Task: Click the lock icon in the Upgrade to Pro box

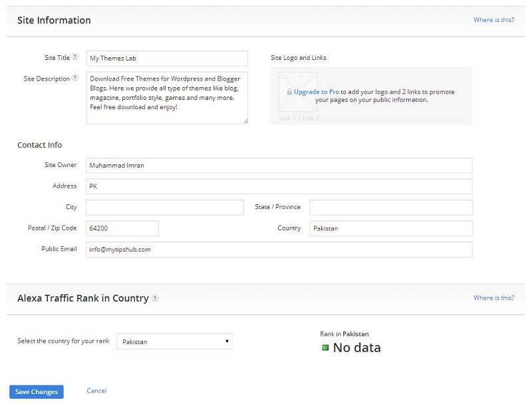Action: click(289, 92)
